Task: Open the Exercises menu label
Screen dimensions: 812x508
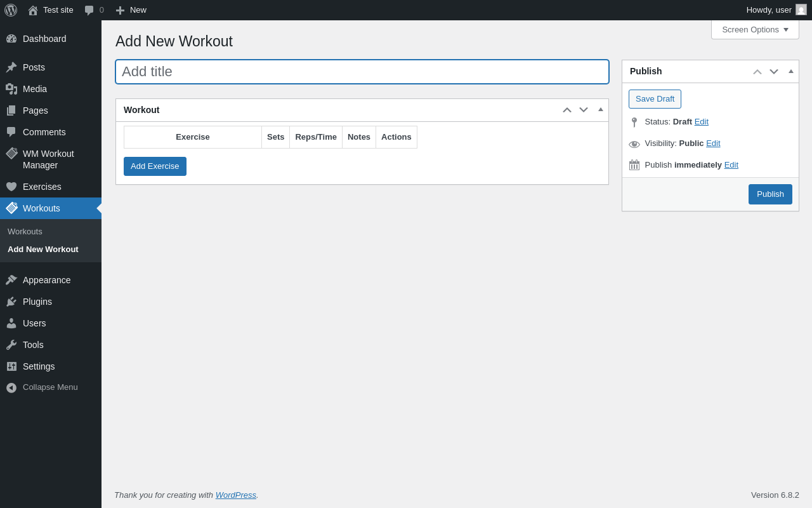Action: point(42,187)
